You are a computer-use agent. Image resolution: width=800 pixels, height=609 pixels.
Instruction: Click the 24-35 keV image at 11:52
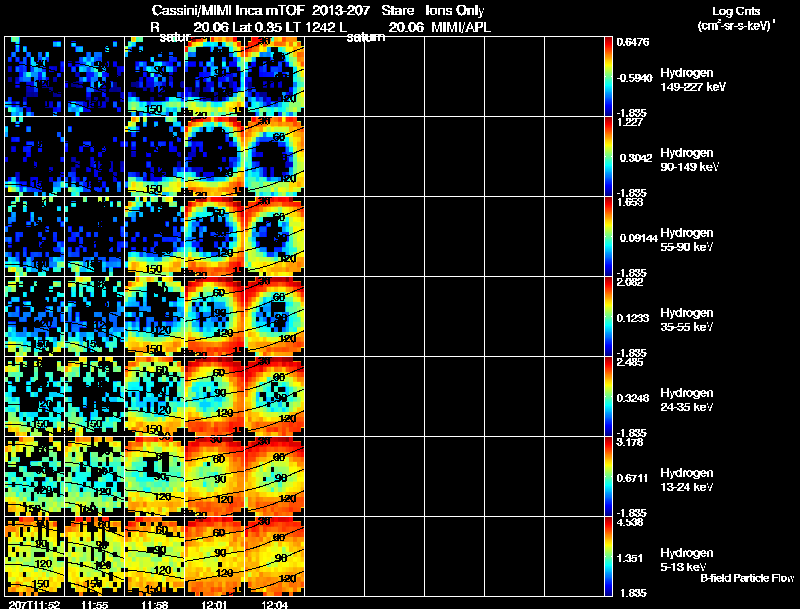(x=34, y=396)
